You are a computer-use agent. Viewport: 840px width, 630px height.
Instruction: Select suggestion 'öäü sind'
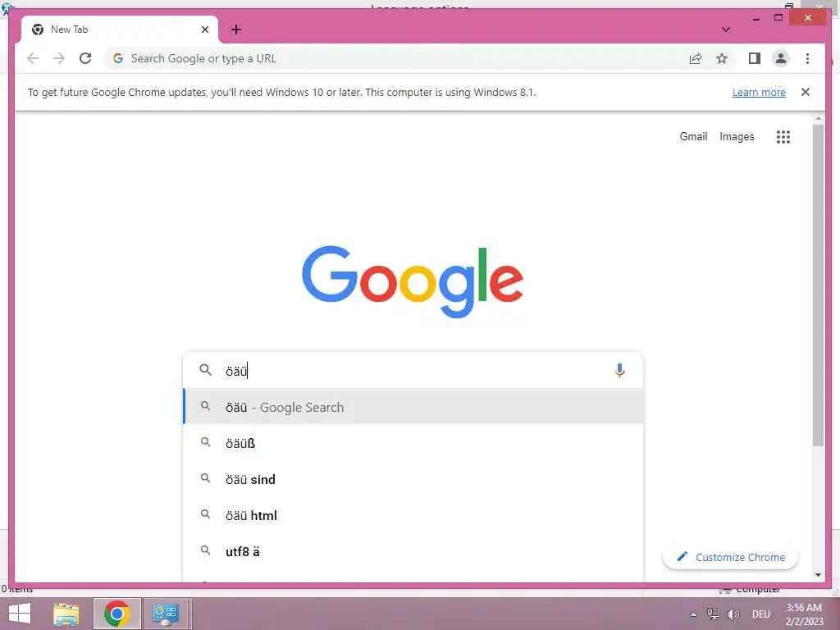(x=413, y=479)
